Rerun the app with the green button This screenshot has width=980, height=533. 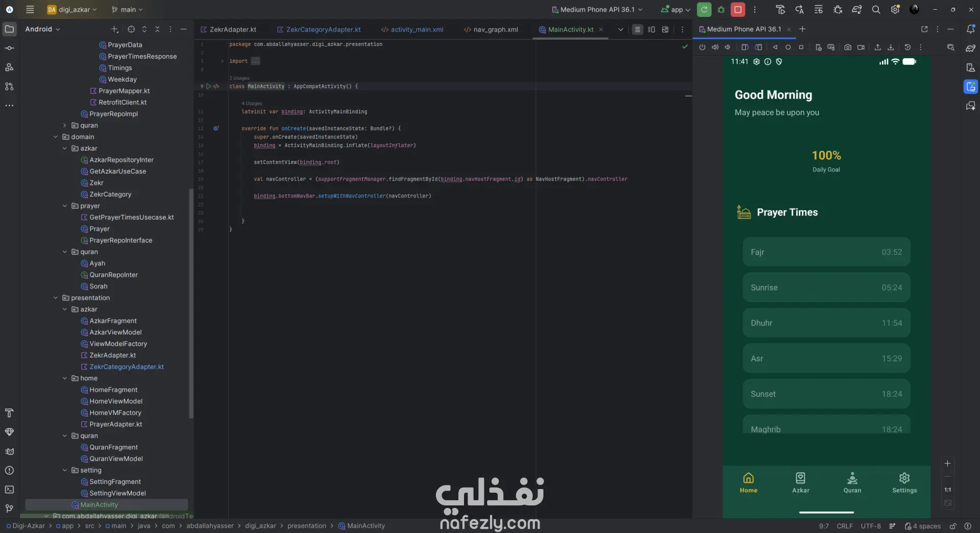pyautogui.click(x=704, y=10)
